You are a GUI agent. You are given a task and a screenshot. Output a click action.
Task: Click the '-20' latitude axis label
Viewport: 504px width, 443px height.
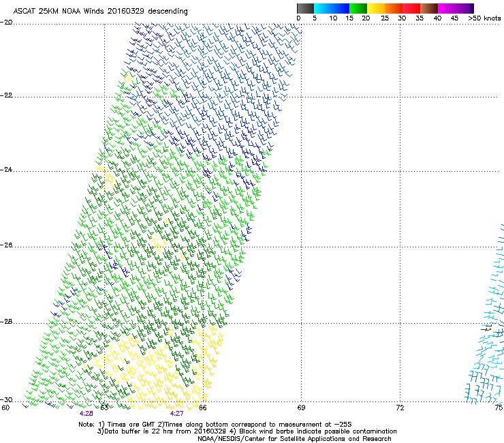pos(6,22)
